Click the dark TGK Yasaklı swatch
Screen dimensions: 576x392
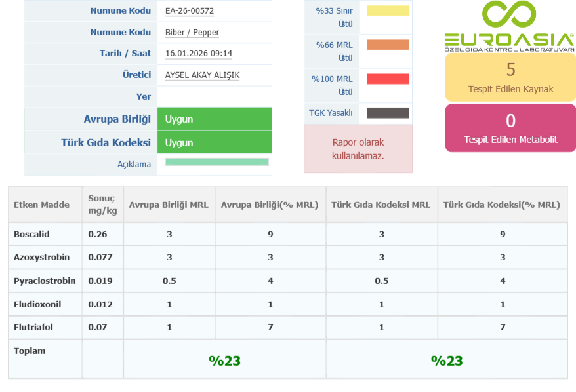tap(388, 113)
